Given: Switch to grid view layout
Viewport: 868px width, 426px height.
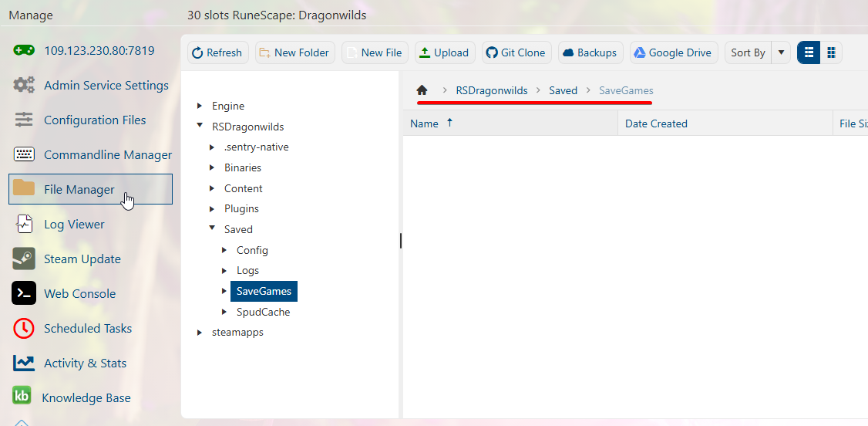Looking at the screenshot, I should coord(831,52).
